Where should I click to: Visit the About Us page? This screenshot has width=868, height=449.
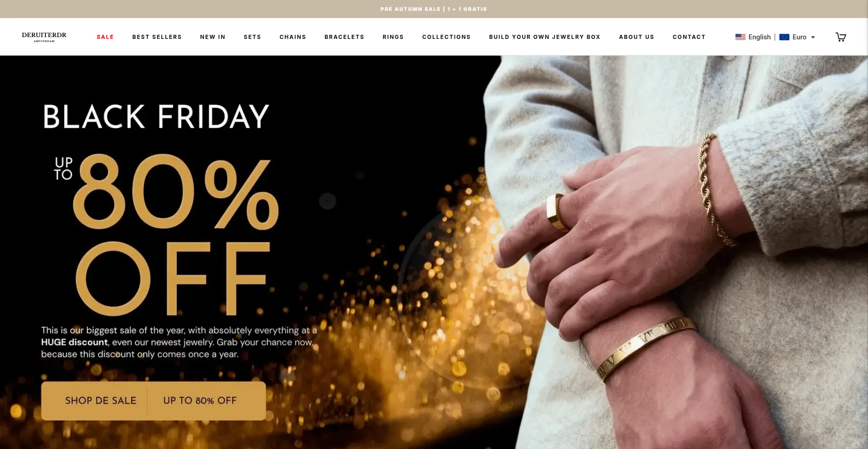tap(636, 37)
